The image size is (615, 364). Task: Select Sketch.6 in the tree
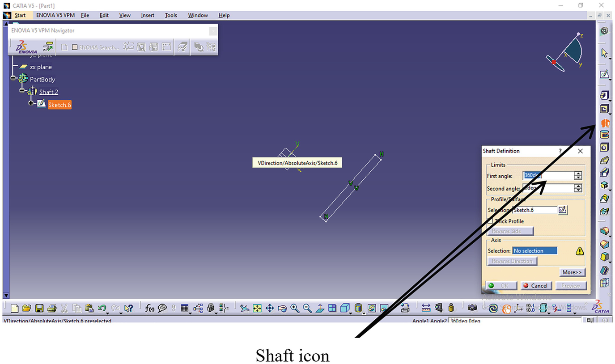59,105
